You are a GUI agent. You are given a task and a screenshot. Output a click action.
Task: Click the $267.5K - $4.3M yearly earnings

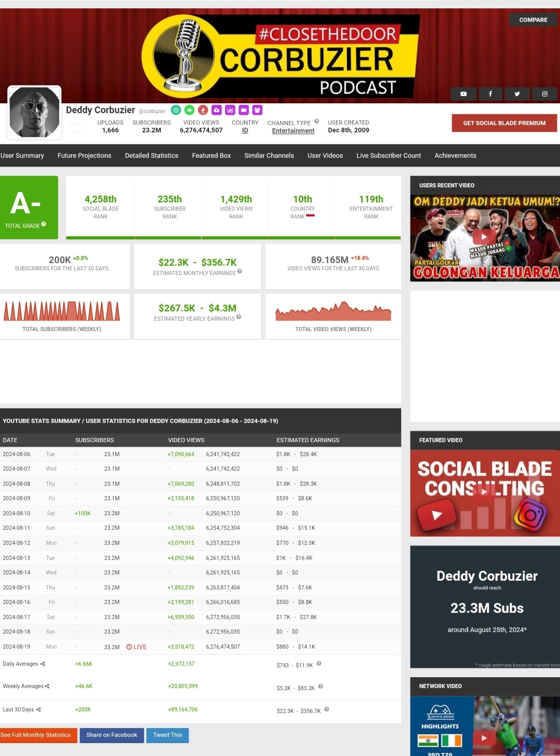(198, 308)
